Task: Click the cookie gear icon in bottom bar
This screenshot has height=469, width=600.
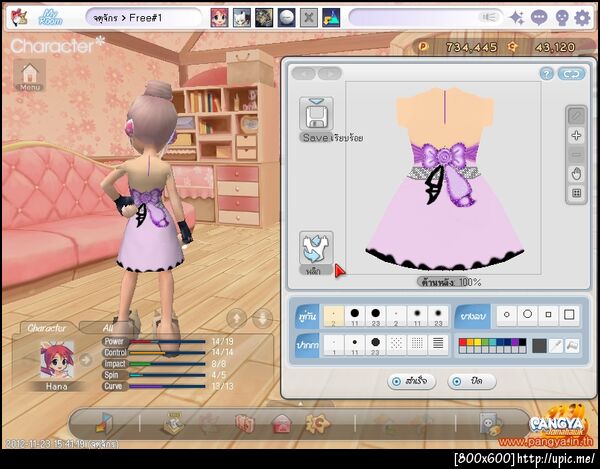Action: click(317, 423)
